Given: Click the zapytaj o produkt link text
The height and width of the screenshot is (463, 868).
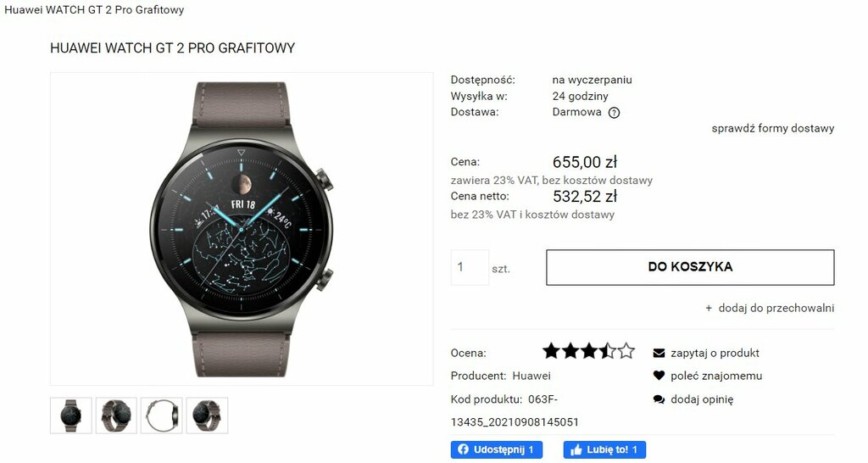Looking at the screenshot, I should pos(715,353).
